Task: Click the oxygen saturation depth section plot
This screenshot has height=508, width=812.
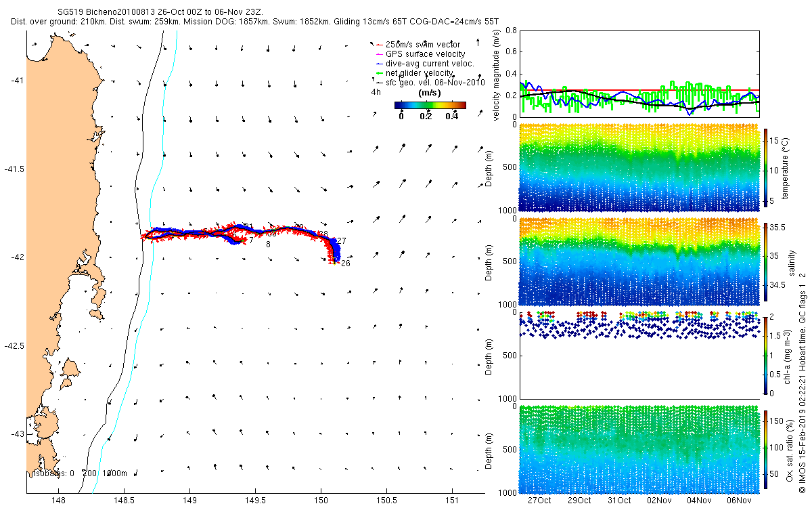Action: click(x=639, y=448)
